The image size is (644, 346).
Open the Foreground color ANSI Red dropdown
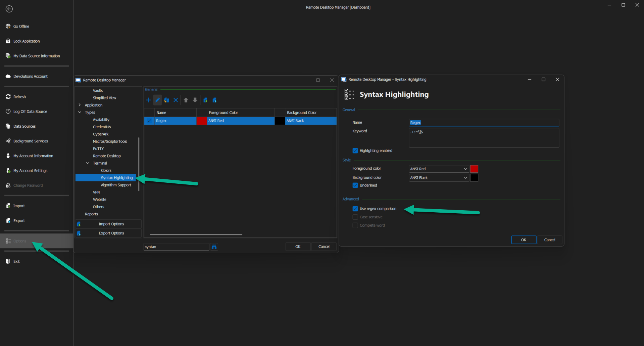[x=439, y=169]
